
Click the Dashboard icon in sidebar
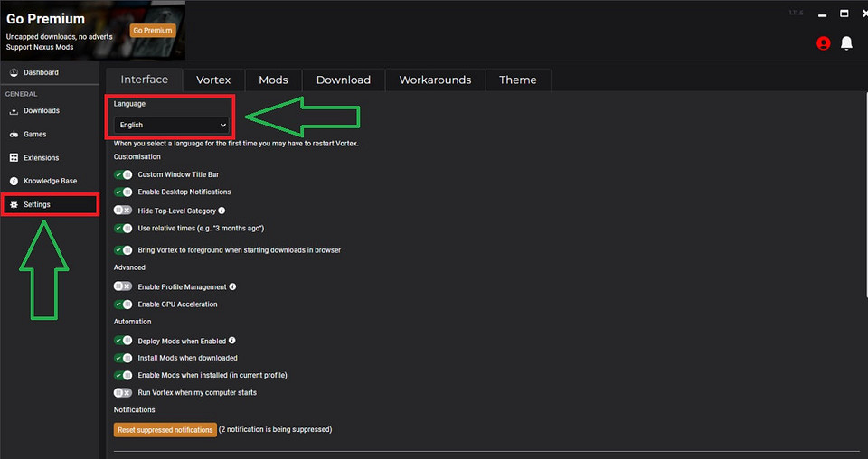click(x=14, y=72)
